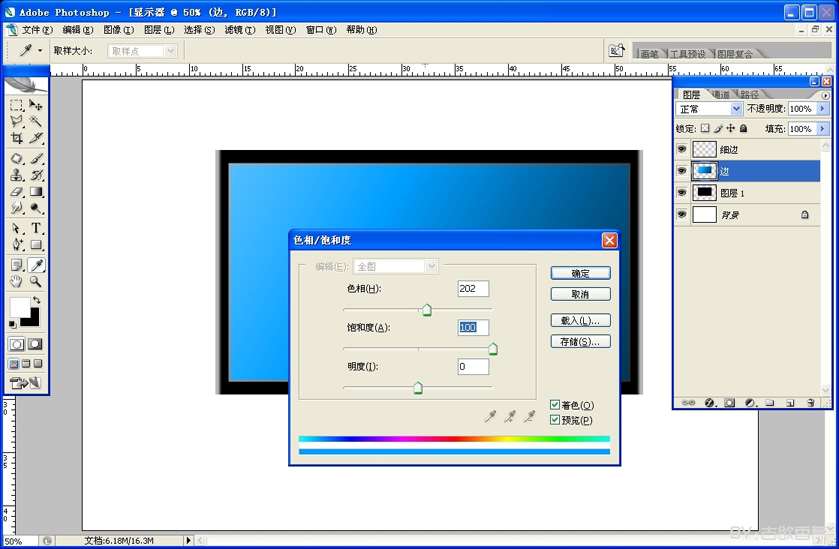Switch to the 通道 (Channels) tab

(721, 95)
